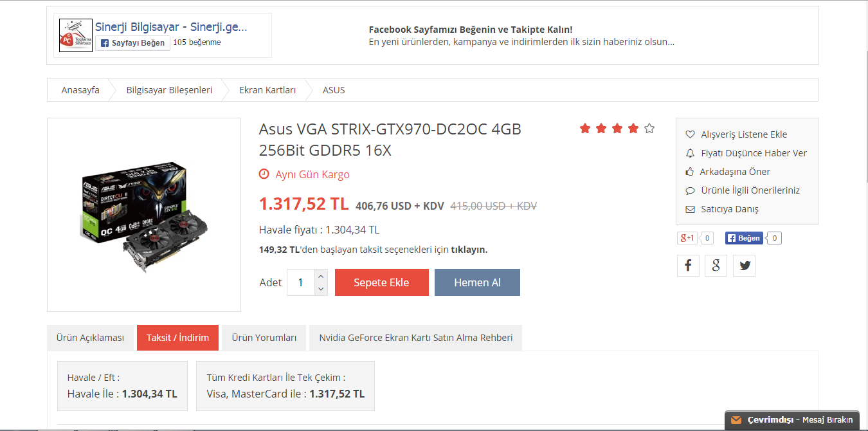The image size is (868, 431).
Task: Switch to Ürün Açıklaması tab
Action: [90, 338]
